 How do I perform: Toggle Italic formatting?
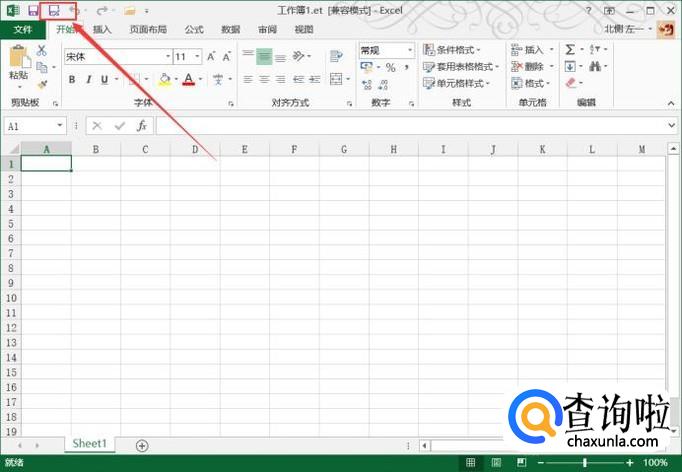[89, 79]
